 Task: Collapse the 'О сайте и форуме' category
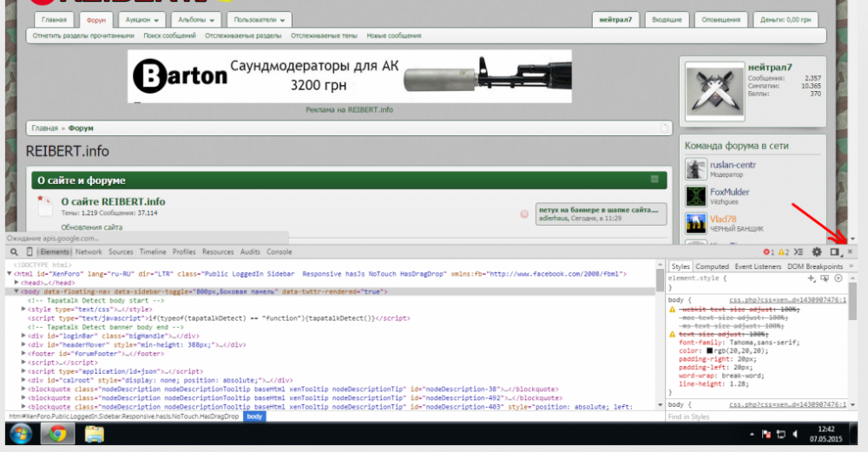click(654, 180)
